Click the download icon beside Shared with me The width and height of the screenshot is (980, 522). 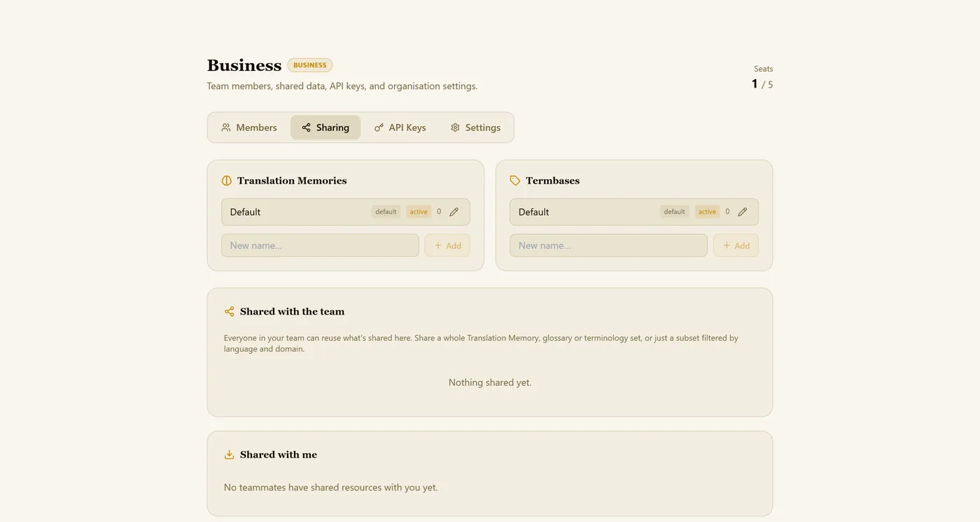[230, 455]
